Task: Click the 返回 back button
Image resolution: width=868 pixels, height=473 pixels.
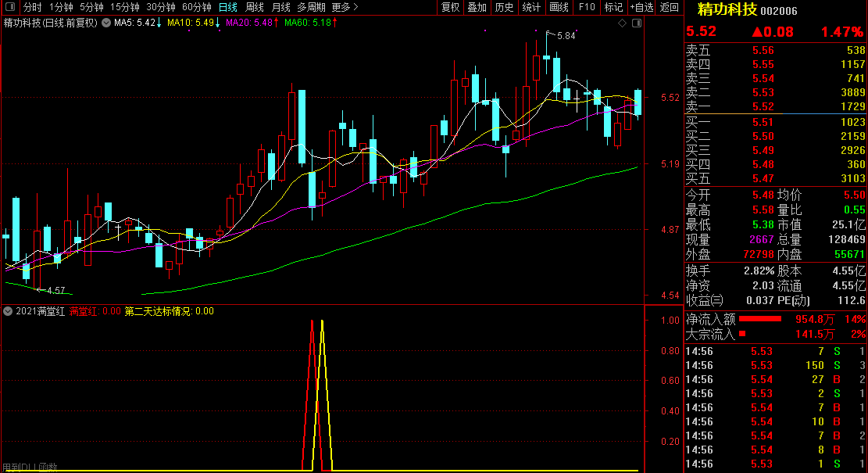Action: coord(670,7)
